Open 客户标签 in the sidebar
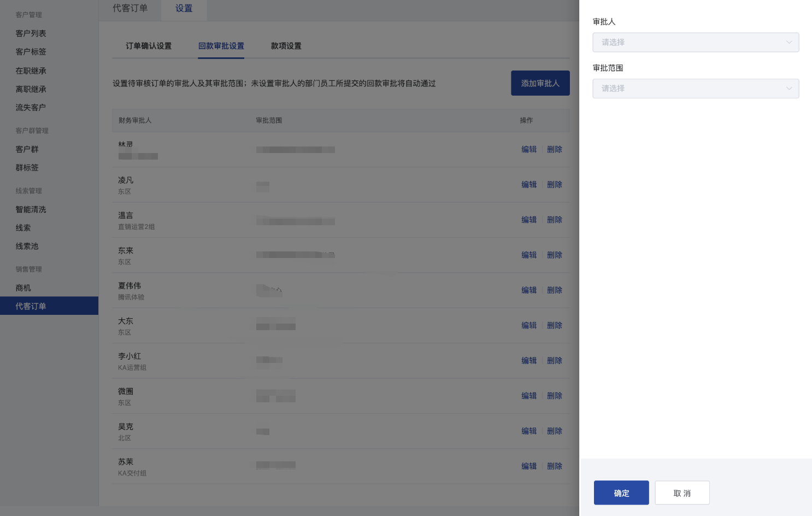The height and width of the screenshot is (516, 812). [x=31, y=52]
